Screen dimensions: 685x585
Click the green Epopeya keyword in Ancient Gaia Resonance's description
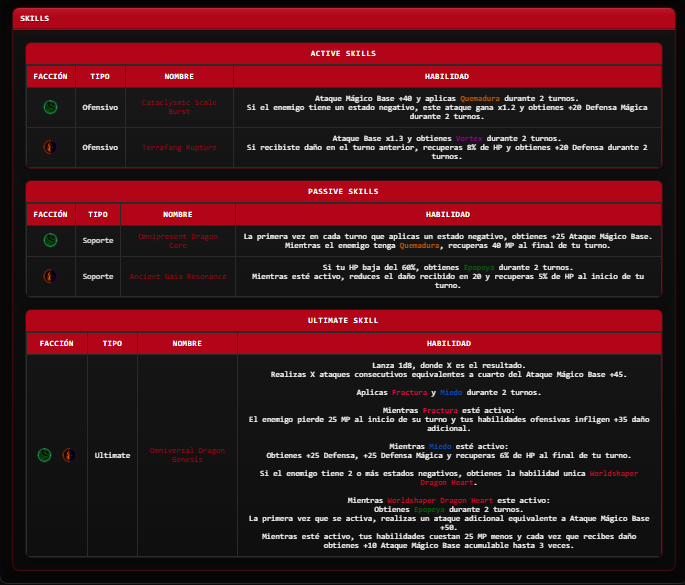coord(479,267)
